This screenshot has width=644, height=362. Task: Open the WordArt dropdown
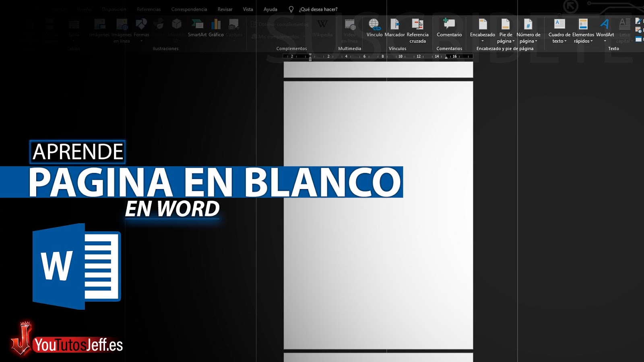point(605,31)
